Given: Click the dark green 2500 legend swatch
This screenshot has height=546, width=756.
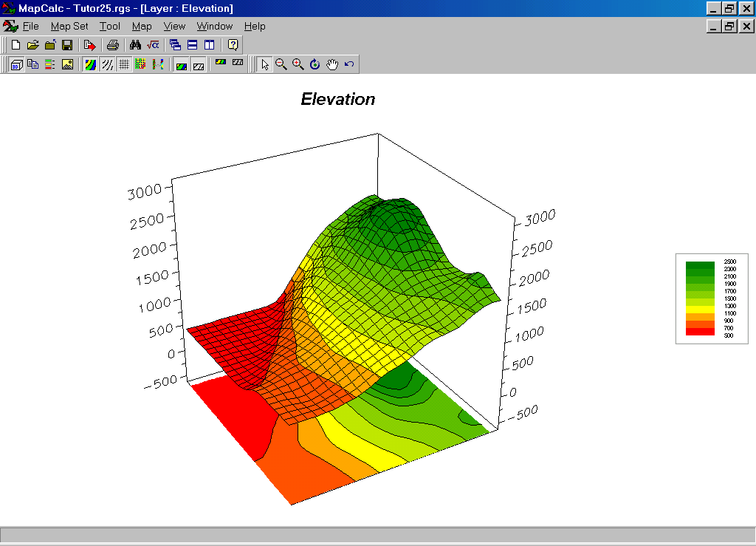Looking at the screenshot, I should pos(700,264).
